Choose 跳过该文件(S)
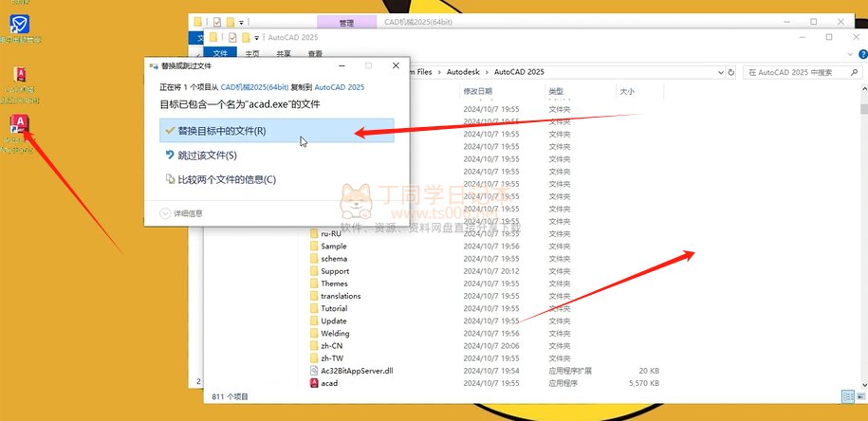The image size is (868, 421). [277, 156]
